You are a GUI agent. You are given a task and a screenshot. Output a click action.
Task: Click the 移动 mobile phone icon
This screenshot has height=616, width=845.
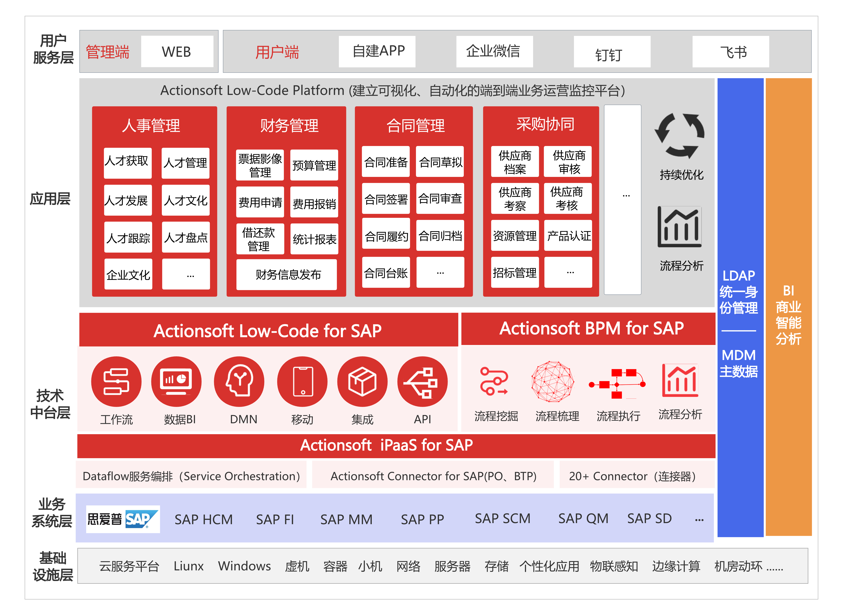pyautogui.click(x=302, y=382)
